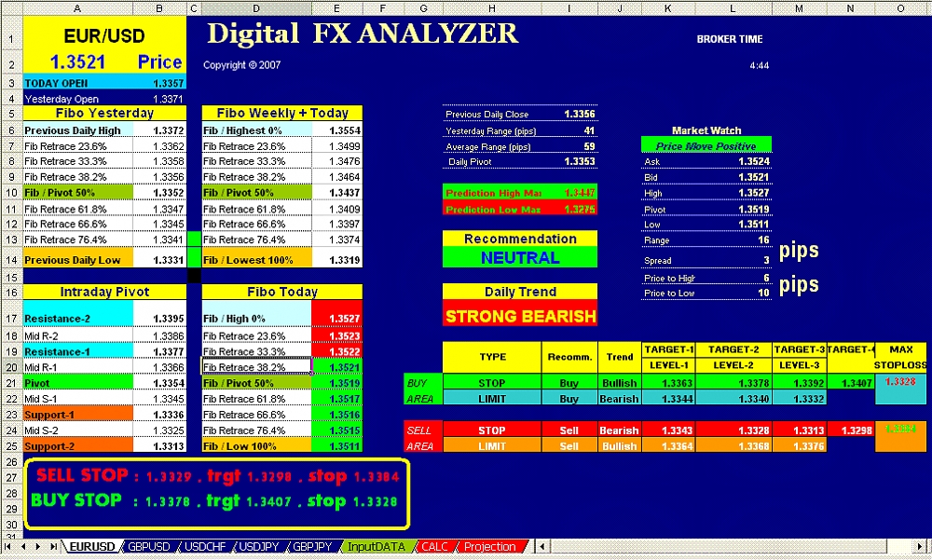Click the horizontal scrollbar at bottom
Screen dimensions: 932x560
727,547
